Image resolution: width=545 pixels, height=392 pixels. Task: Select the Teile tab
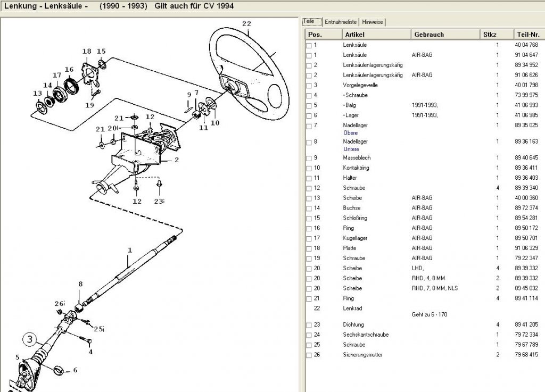click(312, 21)
